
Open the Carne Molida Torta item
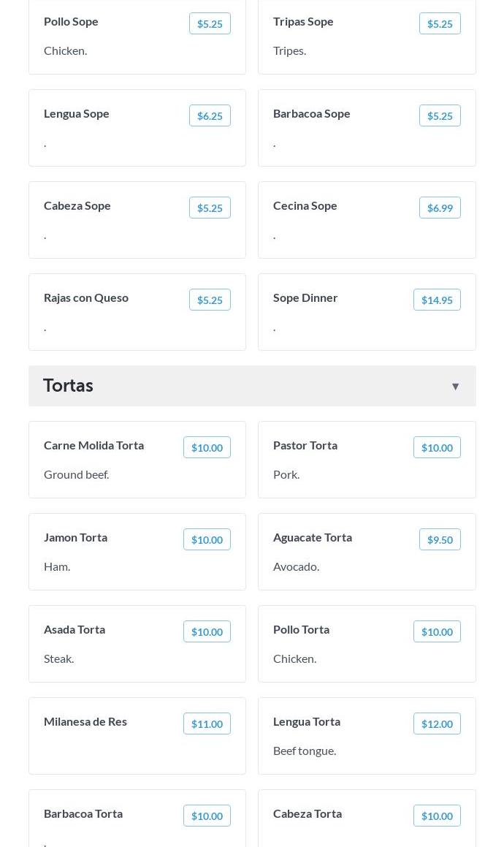[x=93, y=445]
